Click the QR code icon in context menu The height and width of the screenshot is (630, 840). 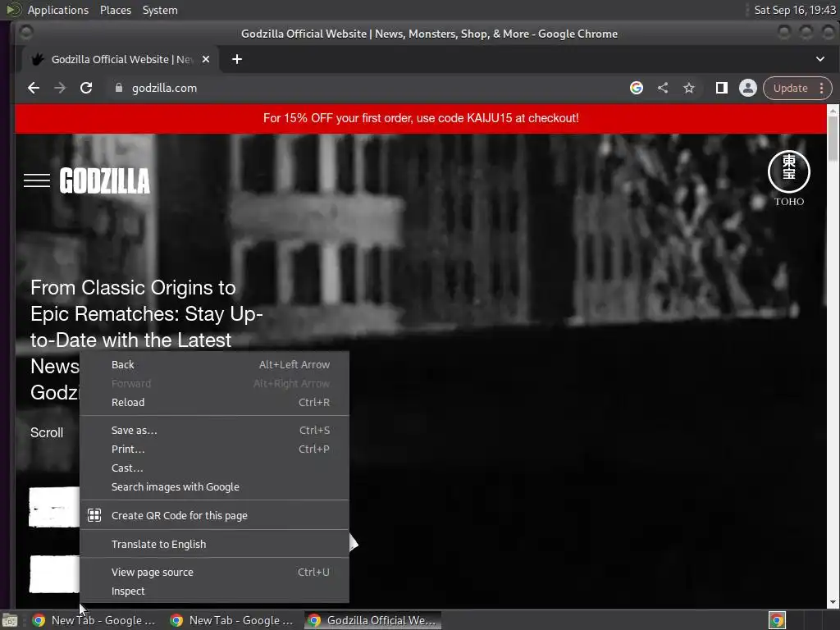94,515
